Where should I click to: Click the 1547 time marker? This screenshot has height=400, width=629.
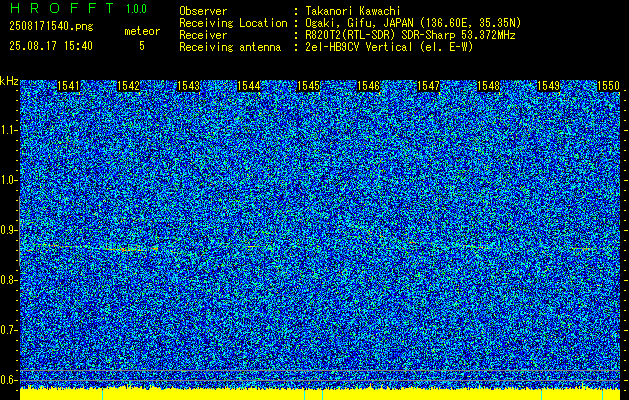pos(428,86)
